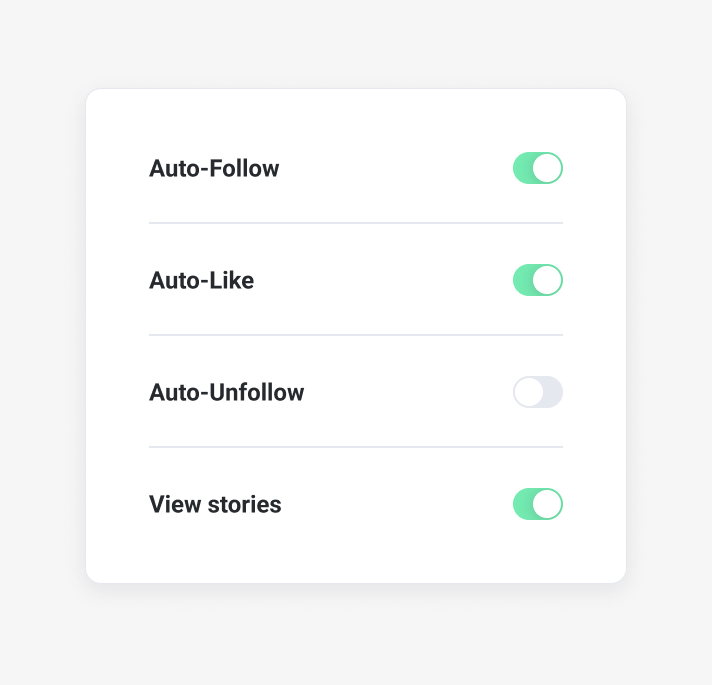Disable the Auto-Follow toggle
This screenshot has height=685, width=712.
(x=538, y=168)
